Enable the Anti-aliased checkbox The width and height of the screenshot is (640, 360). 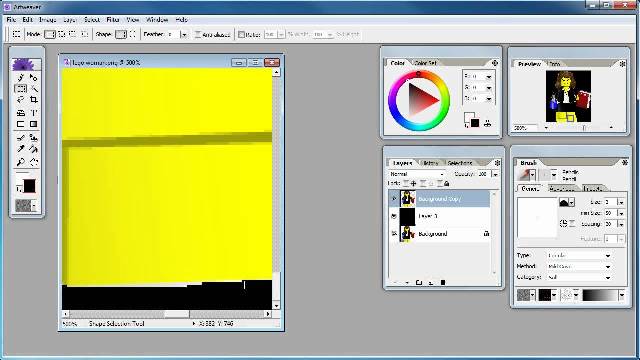click(x=198, y=35)
